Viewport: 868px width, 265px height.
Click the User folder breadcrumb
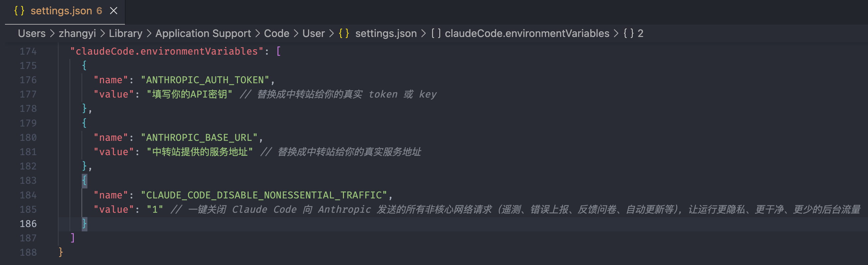pos(313,33)
